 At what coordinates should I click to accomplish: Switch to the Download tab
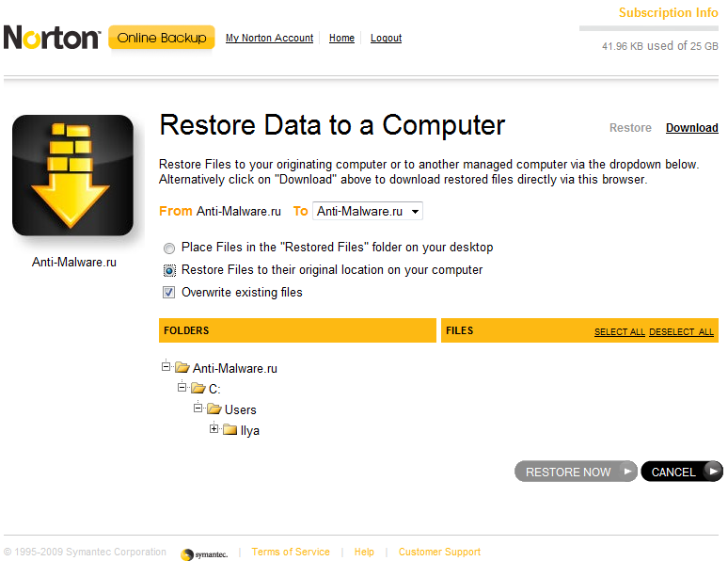(x=691, y=128)
